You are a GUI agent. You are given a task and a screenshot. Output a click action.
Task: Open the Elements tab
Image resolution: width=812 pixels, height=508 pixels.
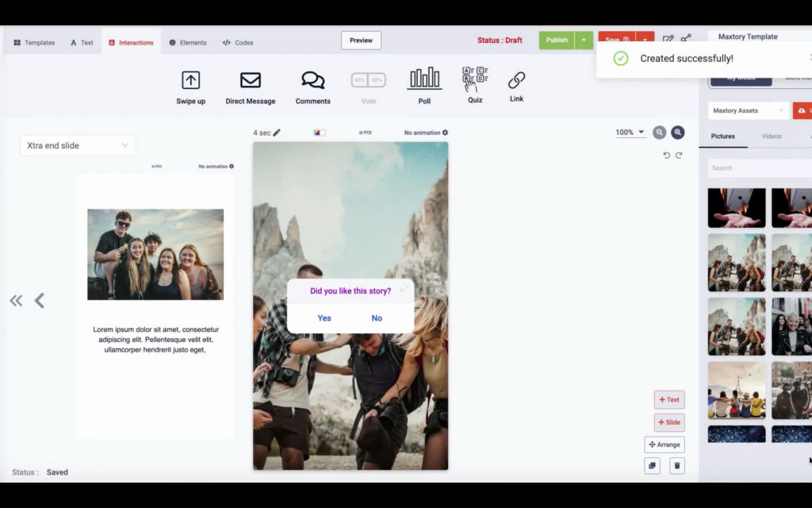[187, 43]
